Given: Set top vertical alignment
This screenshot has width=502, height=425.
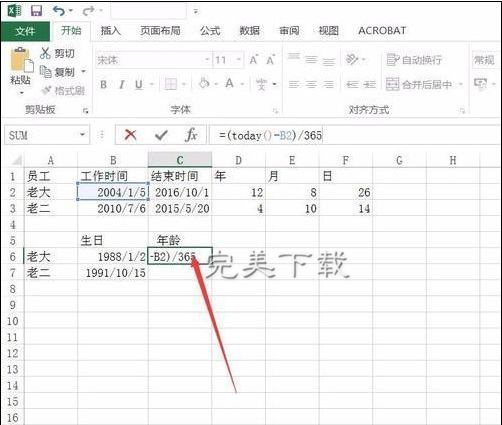Looking at the screenshot, I should [294, 56].
